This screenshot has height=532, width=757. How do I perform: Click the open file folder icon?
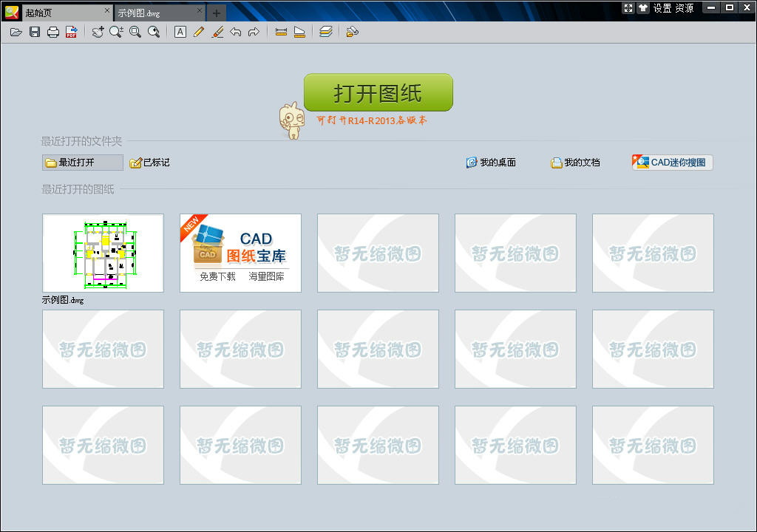click(x=16, y=32)
